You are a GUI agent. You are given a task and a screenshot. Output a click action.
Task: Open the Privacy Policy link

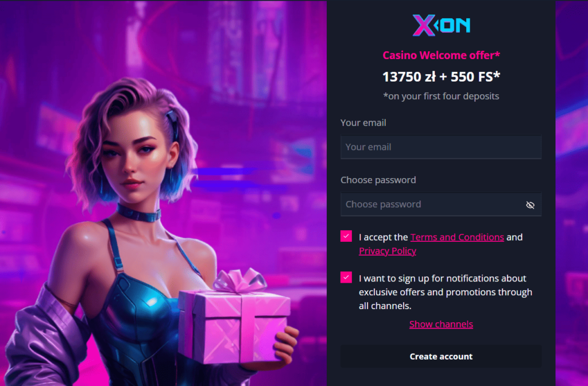388,250
